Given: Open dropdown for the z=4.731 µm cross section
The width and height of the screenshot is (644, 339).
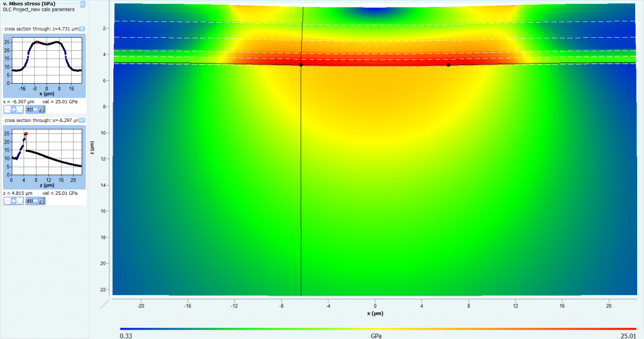Looking at the screenshot, I should coord(82,29).
